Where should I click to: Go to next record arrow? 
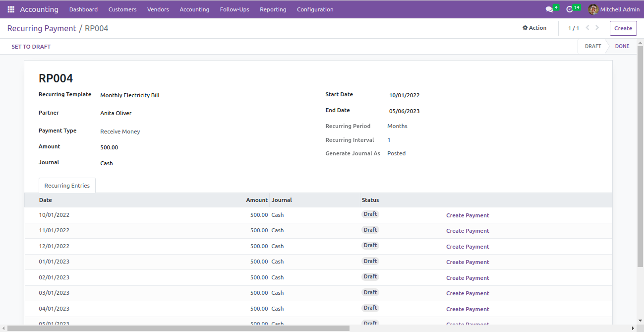(x=597, y=28)
